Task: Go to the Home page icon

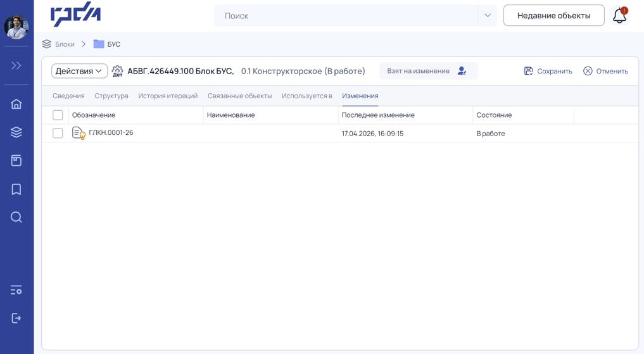Action: (x=16, y=104)
